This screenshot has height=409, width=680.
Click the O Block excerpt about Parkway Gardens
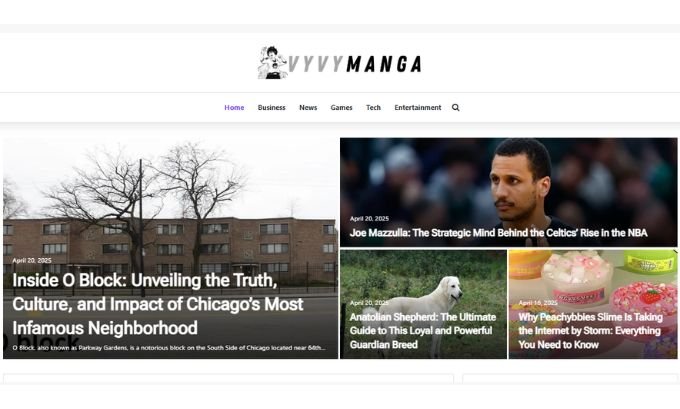(x=169, y=348)
